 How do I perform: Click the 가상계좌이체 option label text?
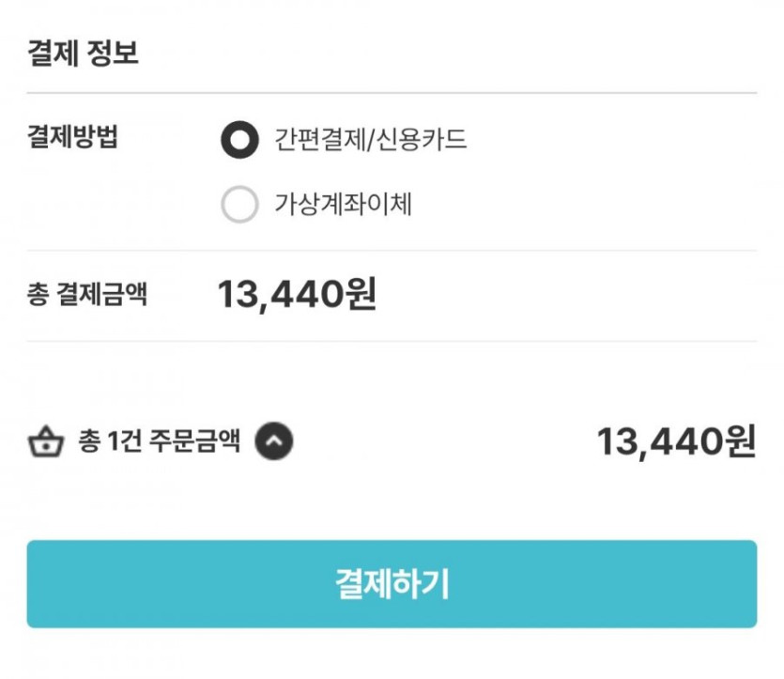pos(343,205)
